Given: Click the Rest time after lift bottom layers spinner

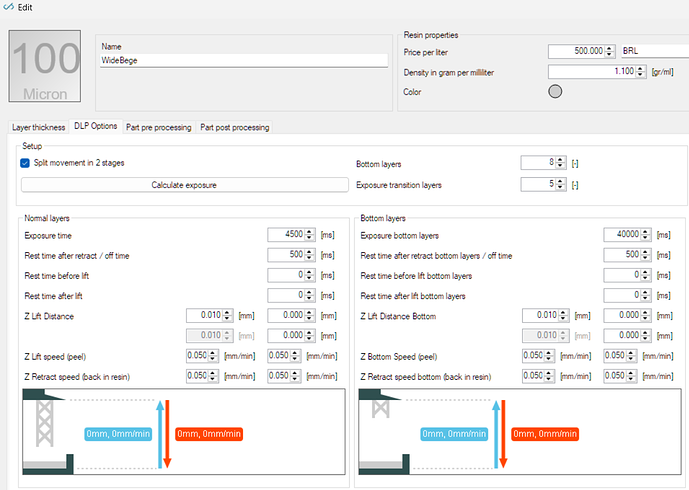Looking at the screenshot, I should coord(645,295).
